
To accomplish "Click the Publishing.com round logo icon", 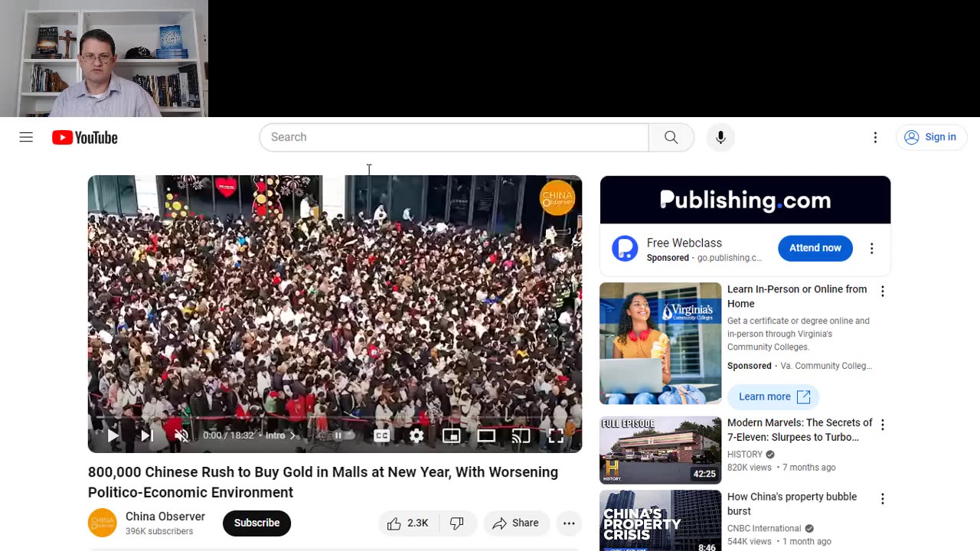I will pos(625,249).
